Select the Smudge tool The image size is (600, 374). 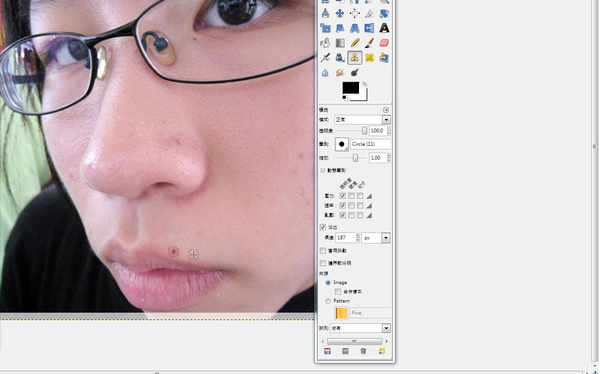(x=339, y=72)
